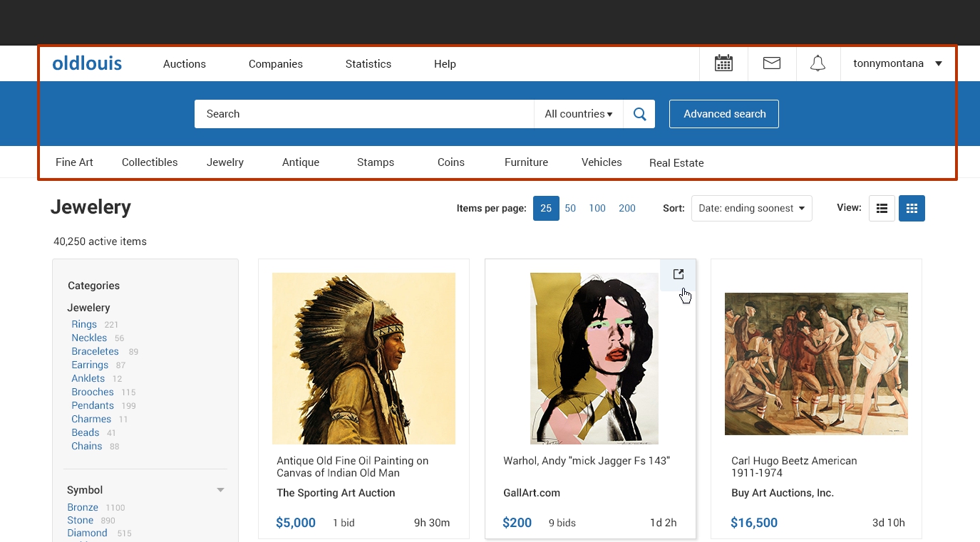980x542 pixels.
Task: Click the magnifying glass search icon
Action: point(639,114)
